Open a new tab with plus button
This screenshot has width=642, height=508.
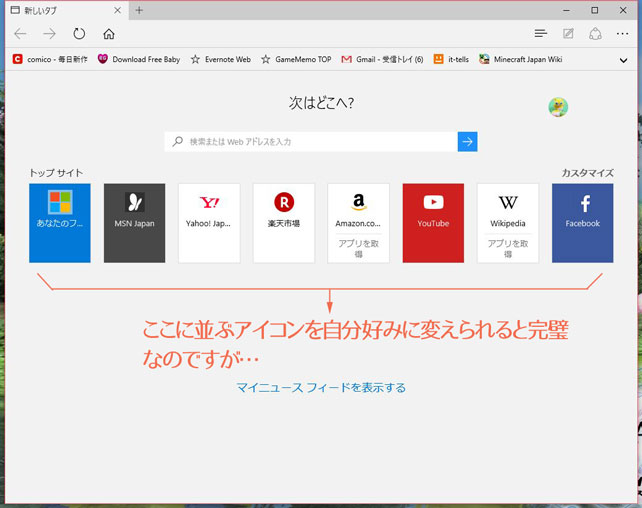[139, 10]
